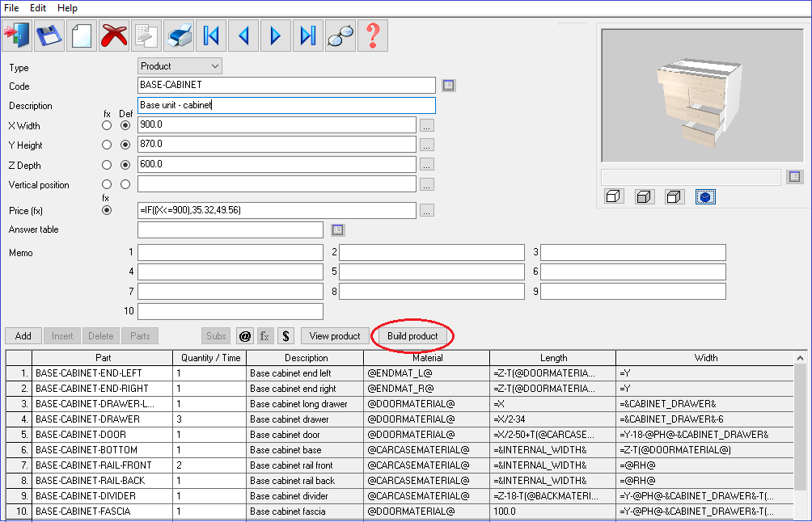The width and height of the screenshot is (812, 522).
Task: Click the fx formula button next to the @ button
Action: [x=265, y=336]
